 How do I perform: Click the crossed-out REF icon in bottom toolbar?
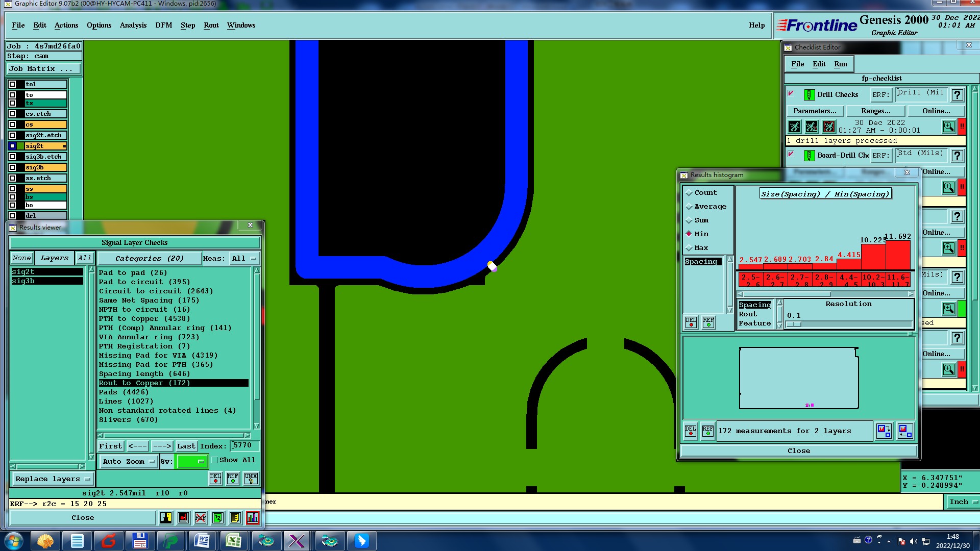pos(201,518)
